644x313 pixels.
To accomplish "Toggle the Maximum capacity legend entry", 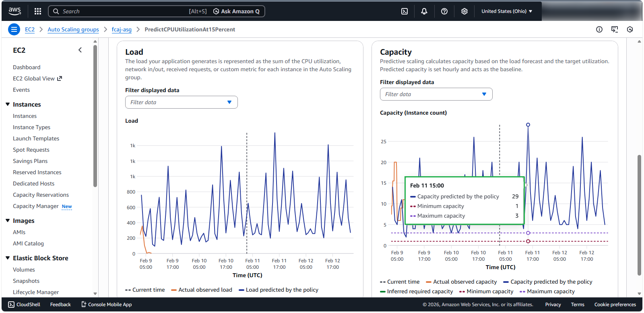I will point(547,291).
